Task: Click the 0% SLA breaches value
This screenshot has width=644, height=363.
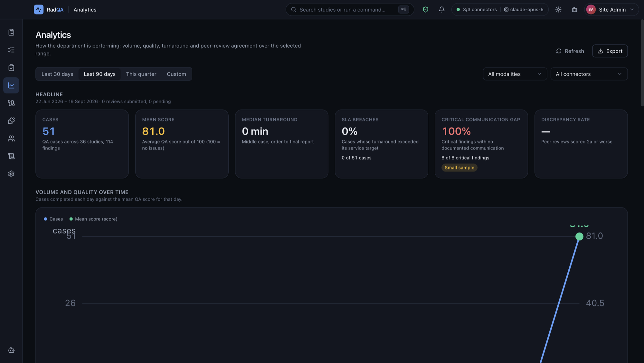Action: [x=350, y=131]
